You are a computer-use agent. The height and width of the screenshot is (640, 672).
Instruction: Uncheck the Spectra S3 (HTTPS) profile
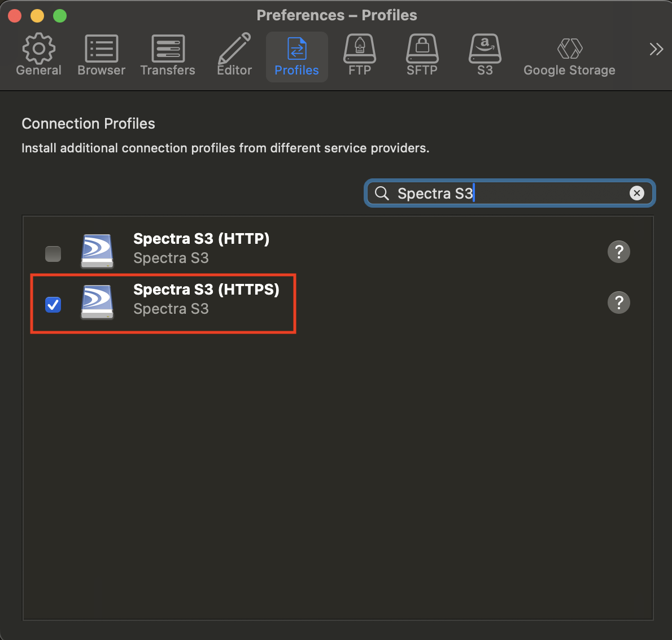tap(53, 305)
